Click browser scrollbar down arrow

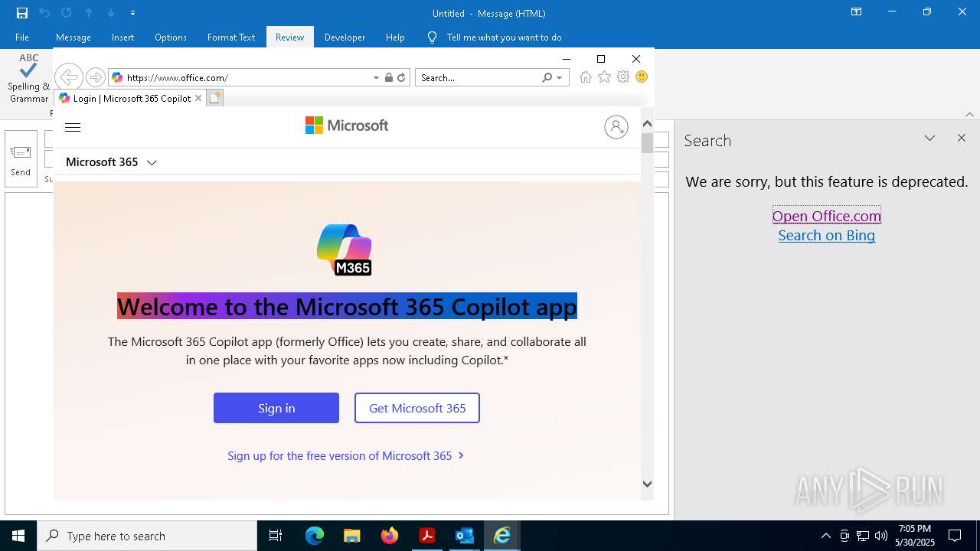(647, 484)
